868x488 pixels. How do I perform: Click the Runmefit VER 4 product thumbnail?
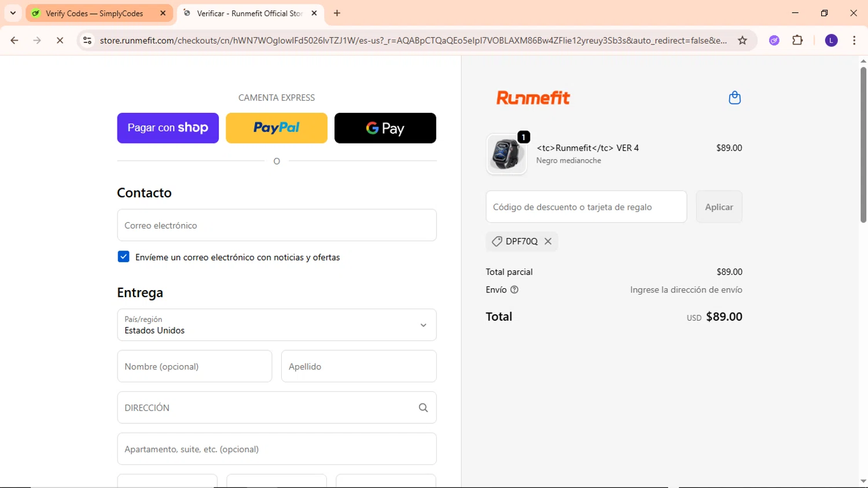pos(506,154)
